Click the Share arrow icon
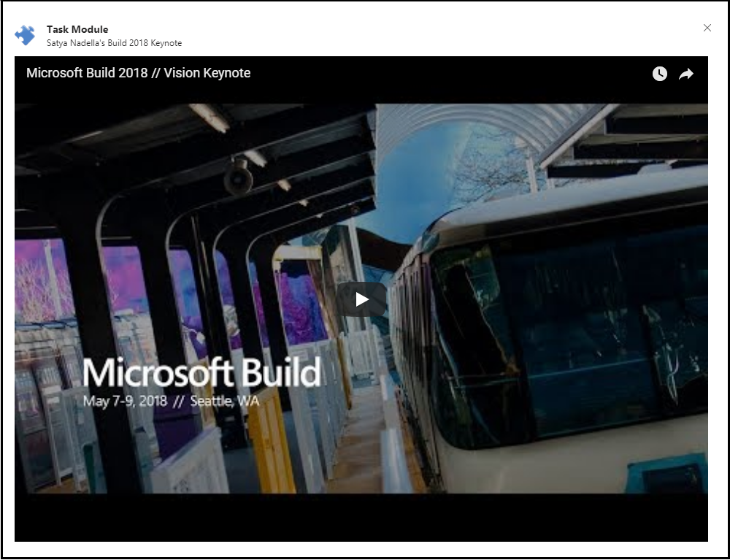The height and width of the screenshot is (560, 730). pyautogui.click(x=686, y=74)
